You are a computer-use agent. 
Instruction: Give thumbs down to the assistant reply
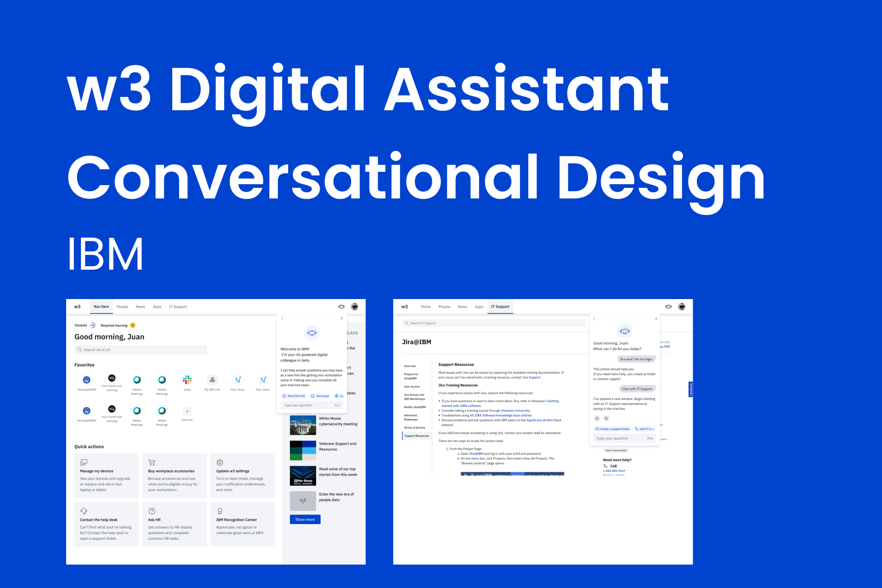click(606, 418)
